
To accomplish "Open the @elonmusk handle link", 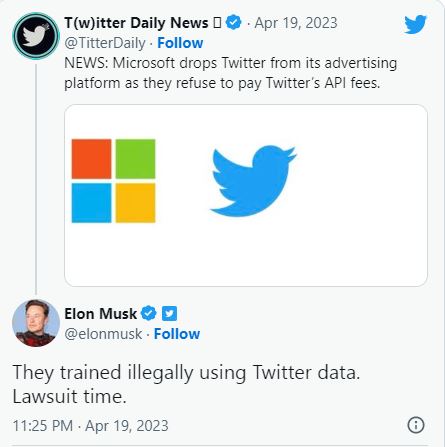I will click(103, 334).
